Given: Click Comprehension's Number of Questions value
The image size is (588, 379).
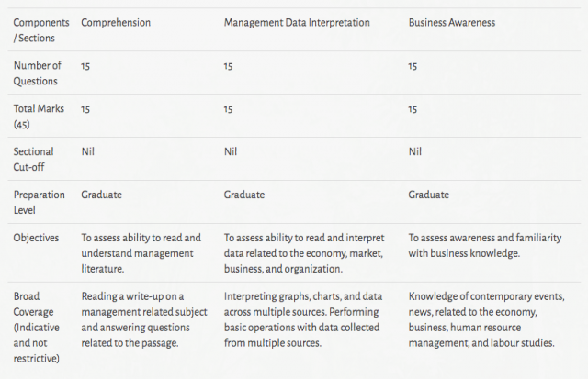Looking at the screenshot, I should pos(85,66).
